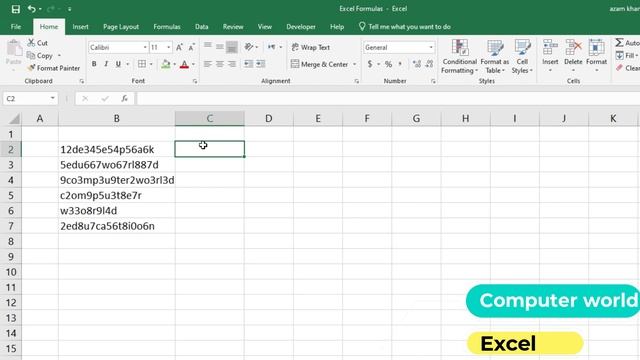
Task: Open the Format cells menu
Action: click(596, 56)
